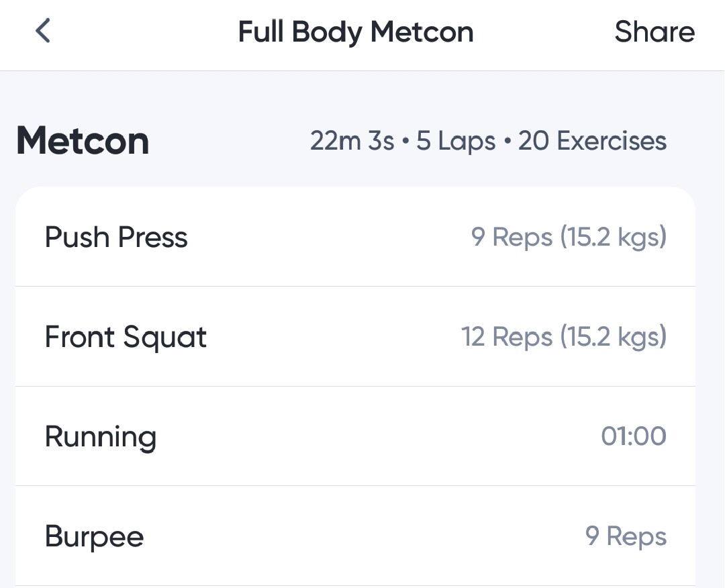Tap the Burpee 9 Reps value
This screenshot has width=725, height=588.
(626, 536)
